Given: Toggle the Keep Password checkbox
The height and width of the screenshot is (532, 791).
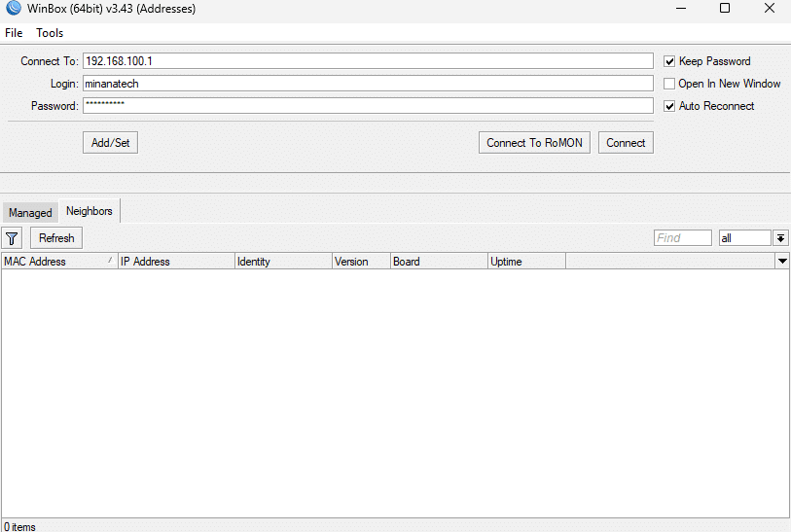Looking at the screenshot, I should click(x=669, y=61).
